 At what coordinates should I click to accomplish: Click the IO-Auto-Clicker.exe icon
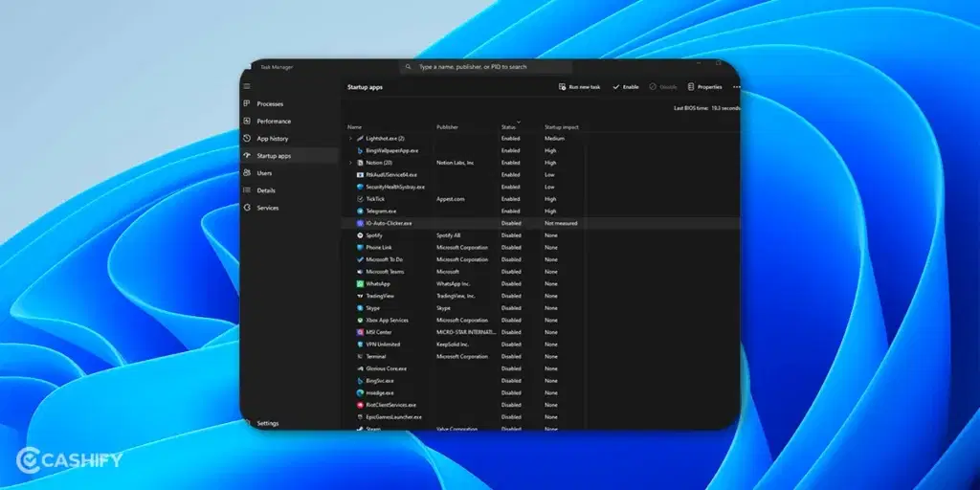click(360, 223)
